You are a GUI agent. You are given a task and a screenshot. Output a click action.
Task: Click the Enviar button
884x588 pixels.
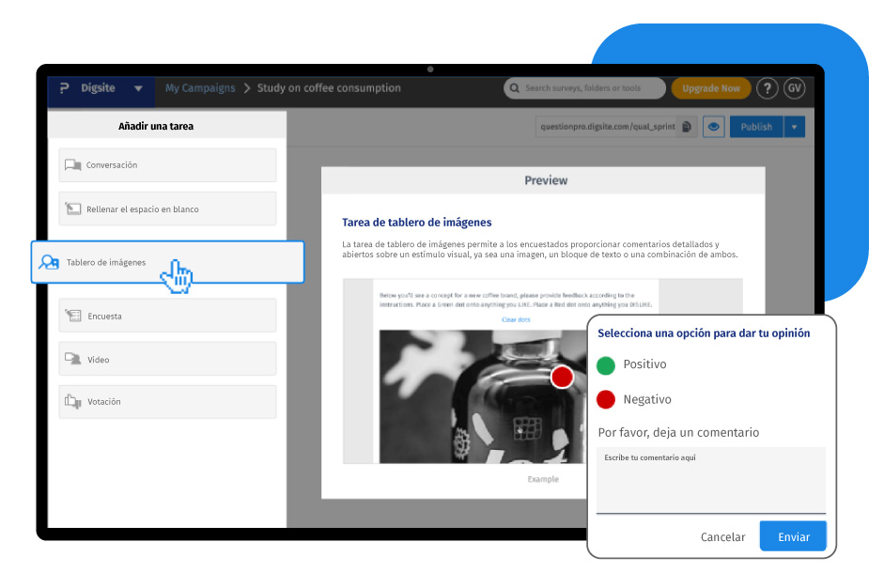click(x=793, y=536)
